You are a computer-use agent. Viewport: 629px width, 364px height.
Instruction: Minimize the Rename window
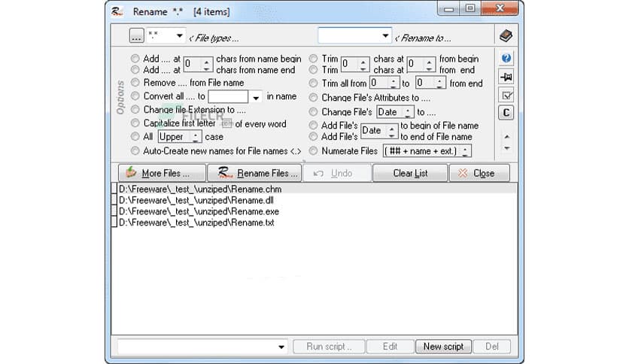click(448, 9)
